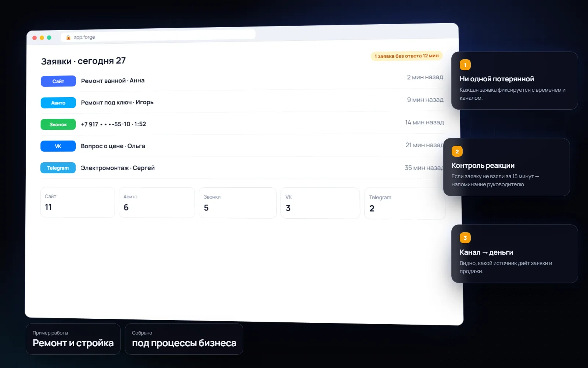Click the blue Сайт channel badge
The height and width of the screenshot is (368, 588).
pyautogui.click(x=58, y=81)
